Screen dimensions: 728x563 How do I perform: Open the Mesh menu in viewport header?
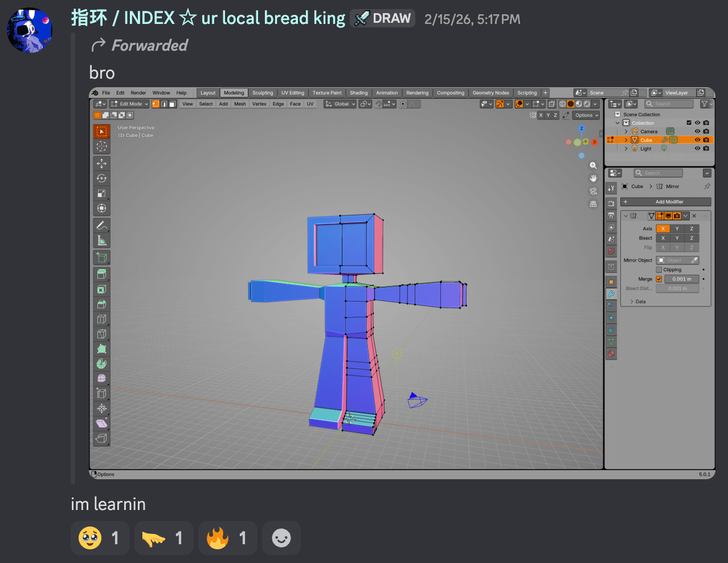pos(240,104)
